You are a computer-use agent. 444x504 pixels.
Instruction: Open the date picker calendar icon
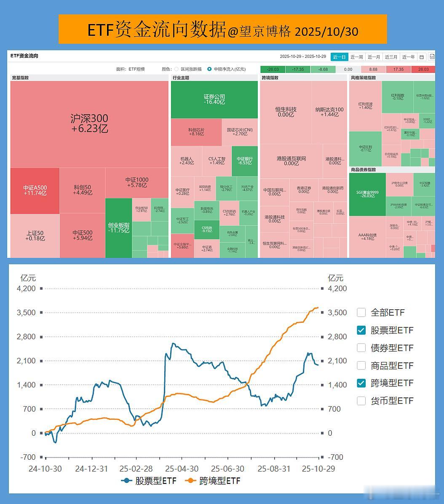(x=421, y=57)
